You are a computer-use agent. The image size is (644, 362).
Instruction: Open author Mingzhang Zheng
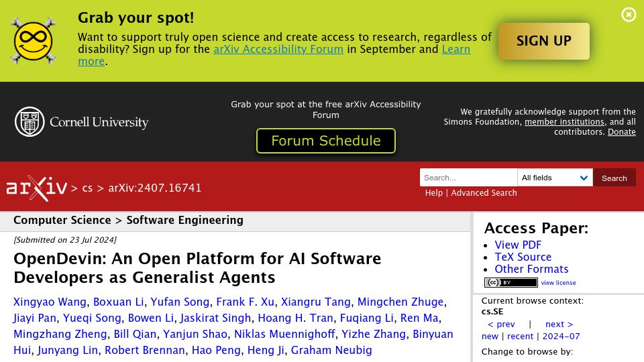pyautogui.click(x=60, y=334)
